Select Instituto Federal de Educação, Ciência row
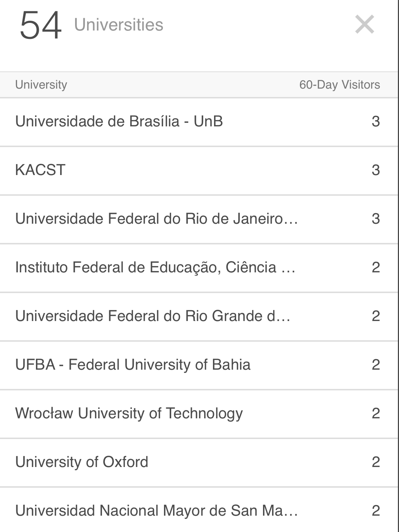Screen dimensions: 399x532 pos(155,267)
